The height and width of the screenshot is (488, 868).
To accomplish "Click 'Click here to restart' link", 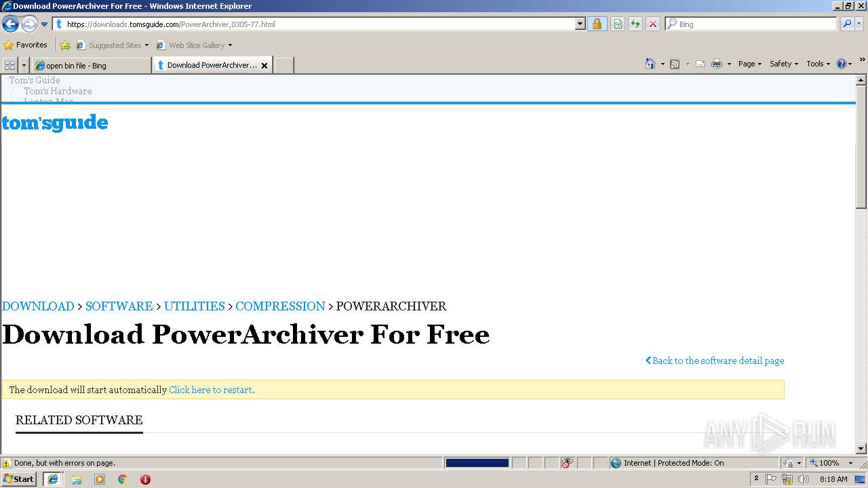I will 211,390.
